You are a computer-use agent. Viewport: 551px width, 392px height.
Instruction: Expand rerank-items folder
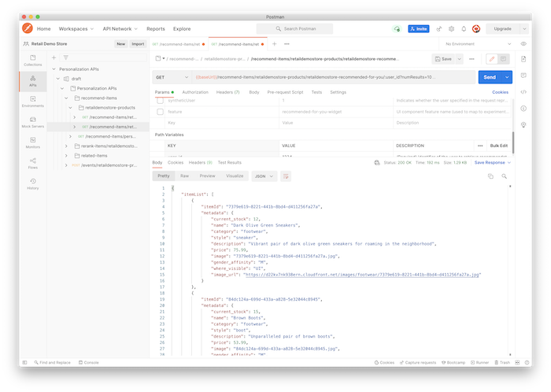(66, 146)
